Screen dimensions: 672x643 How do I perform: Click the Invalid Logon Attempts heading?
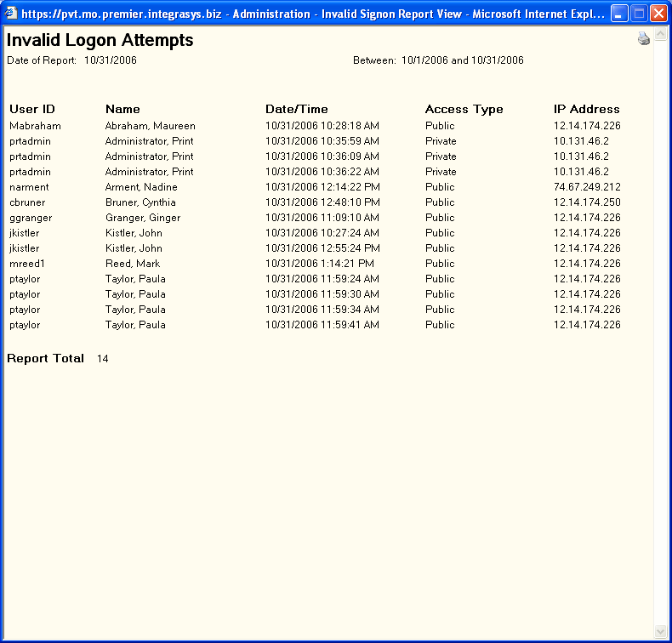click(x=100, y=40)
